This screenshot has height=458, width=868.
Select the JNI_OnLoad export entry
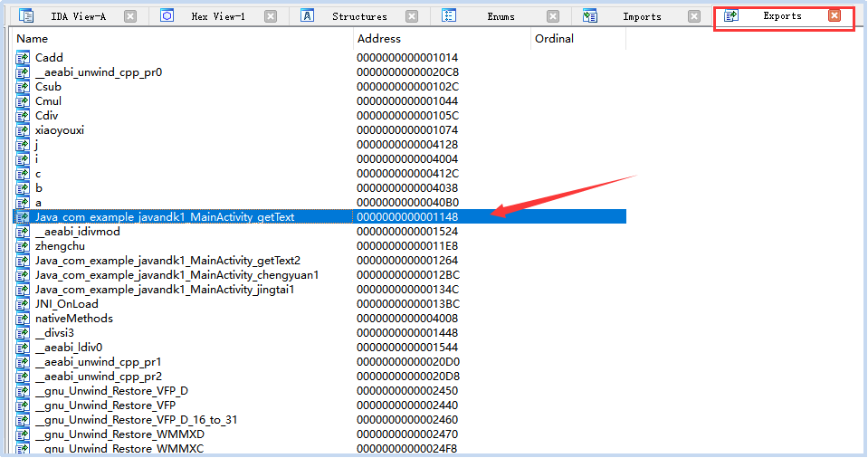[x=67, y=304]
